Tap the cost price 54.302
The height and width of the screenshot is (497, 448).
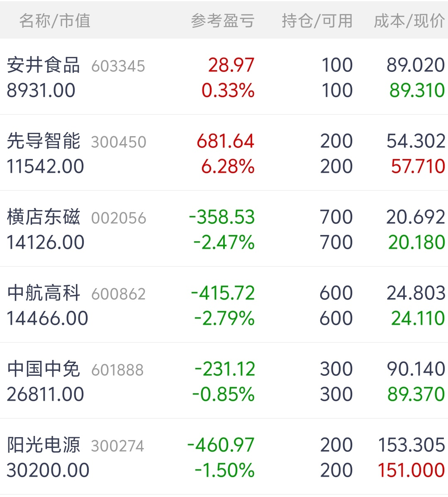(x=416, y=141)
